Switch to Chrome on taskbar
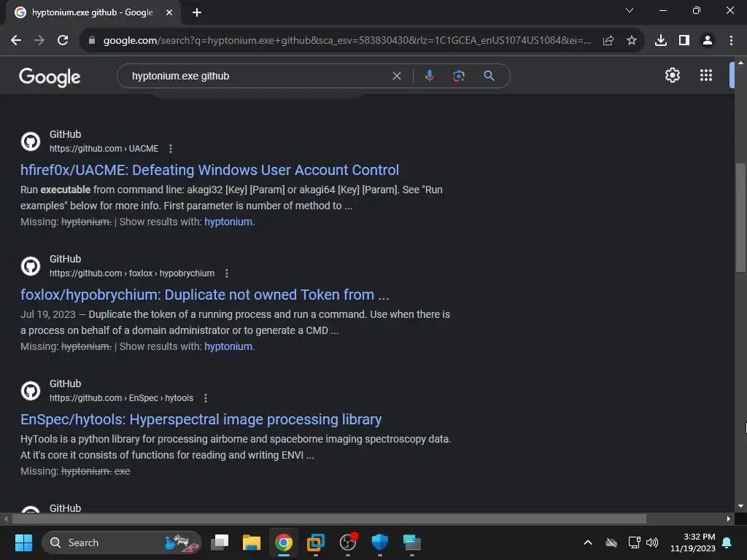The height and width of the screenshot is (560, 747). pyautogui.click(x=284, y=542)
